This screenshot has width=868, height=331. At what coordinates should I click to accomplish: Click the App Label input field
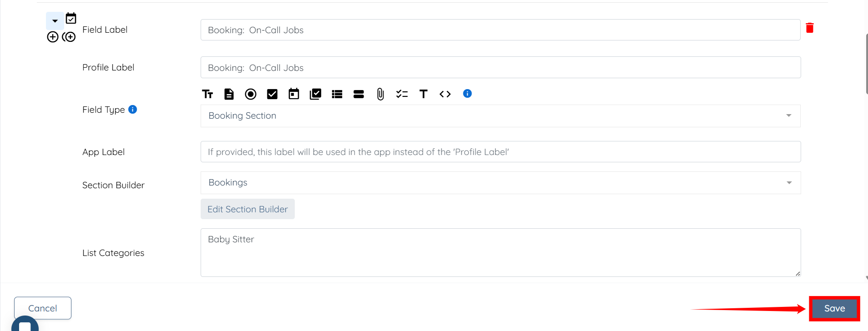500,152
